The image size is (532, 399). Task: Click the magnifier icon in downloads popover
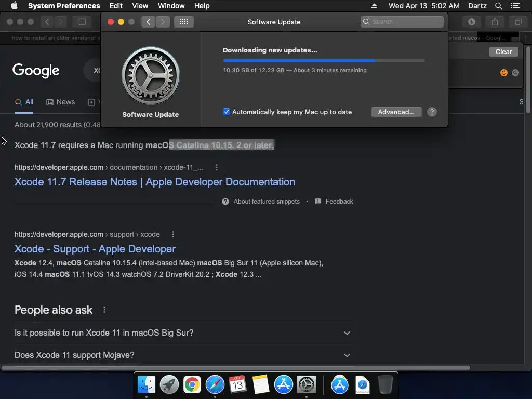(515, 73)
